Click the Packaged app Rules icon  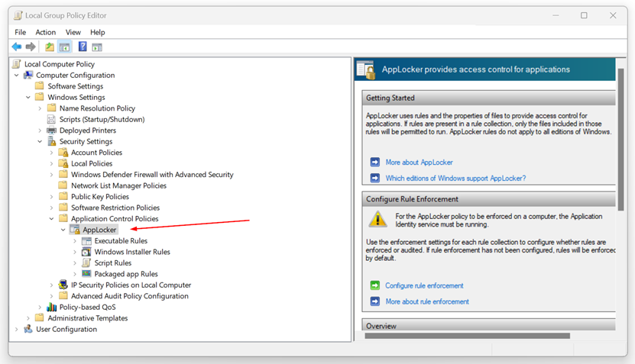click(x=86, y=274)
